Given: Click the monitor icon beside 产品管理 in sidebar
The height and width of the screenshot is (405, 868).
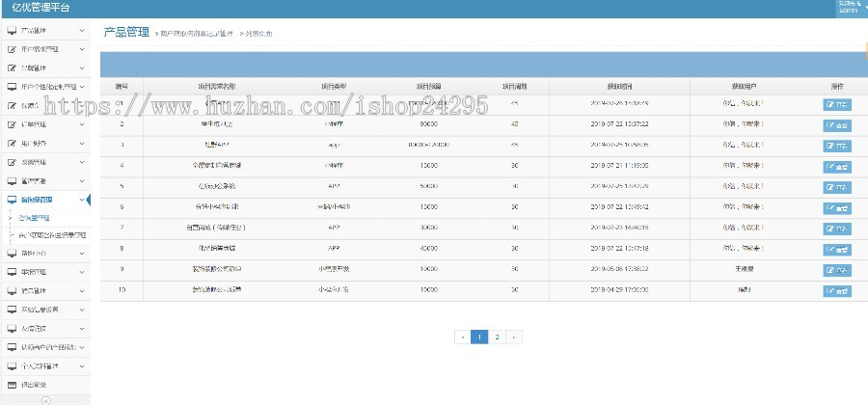Looking at the screenshot, I should coord(12,31).
